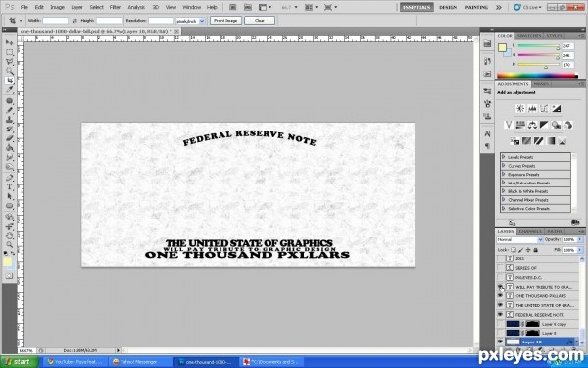Open the Filter menu

click(115, 7)
